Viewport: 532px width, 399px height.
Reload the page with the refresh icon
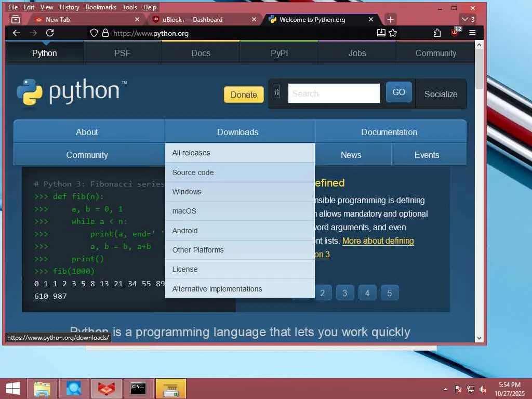[x=50, y=33]
